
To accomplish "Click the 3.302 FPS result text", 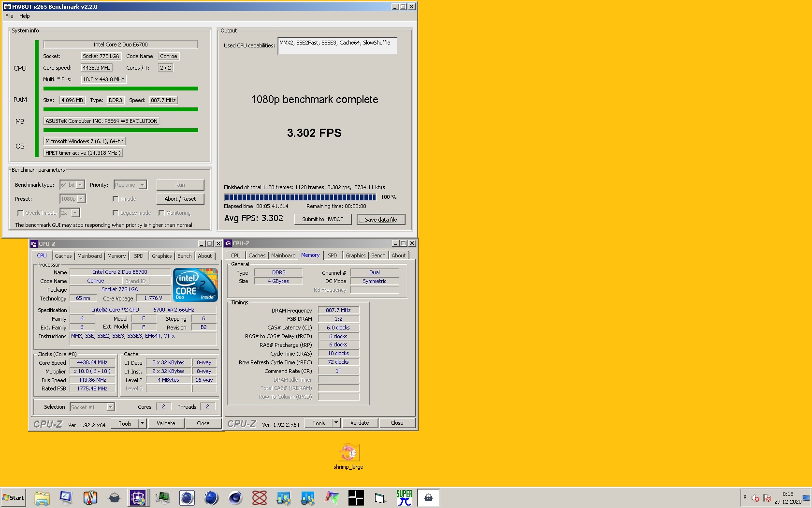I will [x=314, y=133].
